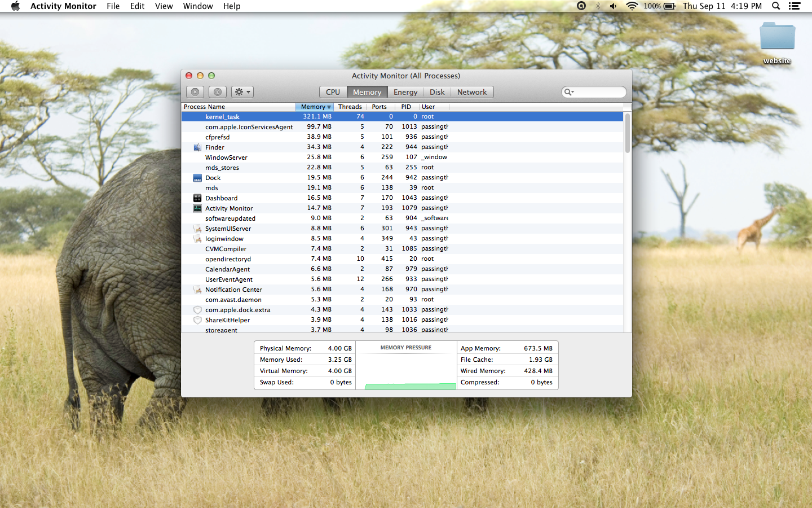
Task: Select the cfprefsd process
Action: tap(402, 137)
